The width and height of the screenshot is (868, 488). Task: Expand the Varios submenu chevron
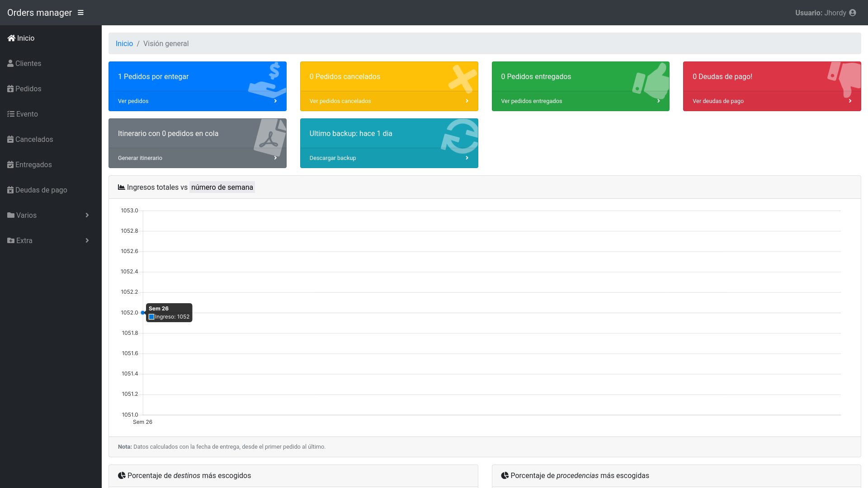(x=87, y=215)
